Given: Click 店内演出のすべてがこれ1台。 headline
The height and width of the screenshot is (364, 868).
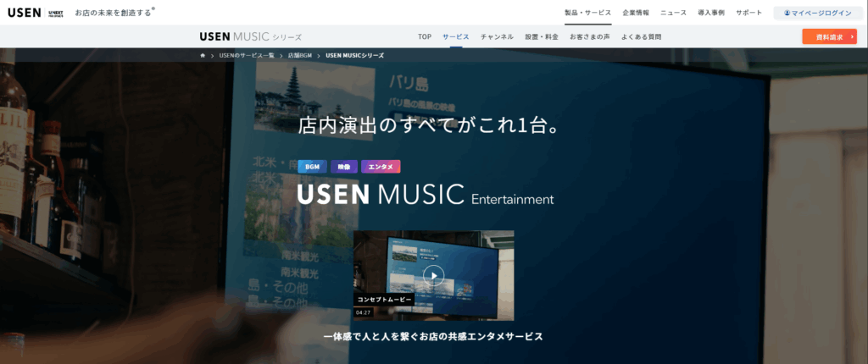Looking at the screenshot, I should (x=431, y=124).
